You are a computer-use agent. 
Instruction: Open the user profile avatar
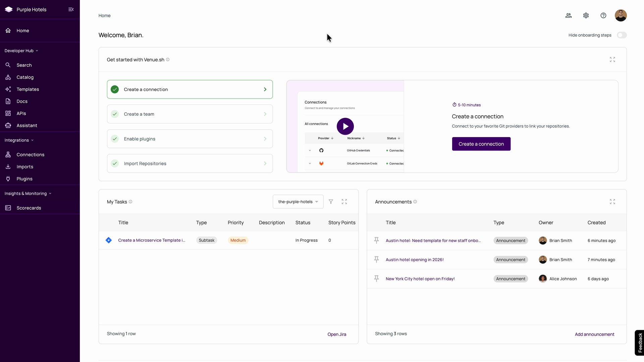click(x=621, y=15)
